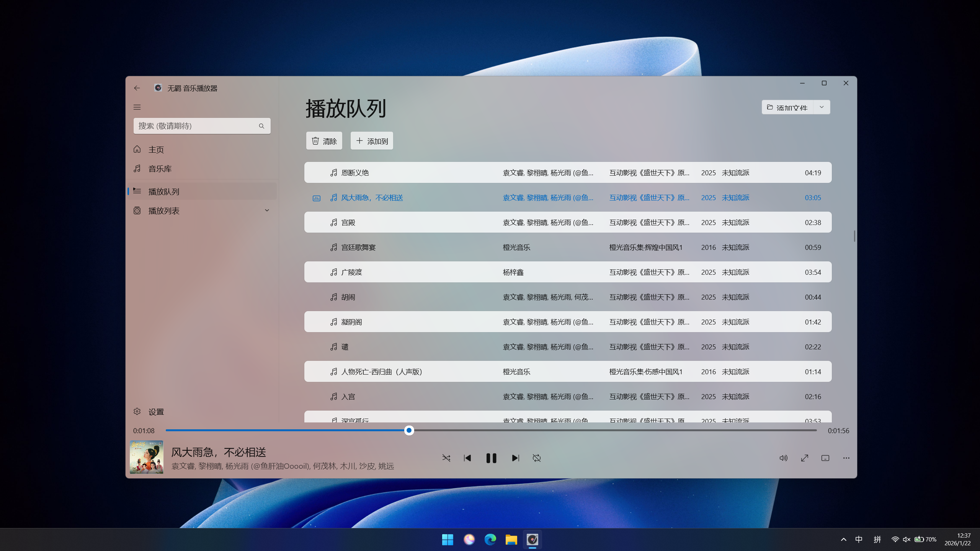Select the song 恩断义绝
The image size is (980, 551).
coord(568,173)
